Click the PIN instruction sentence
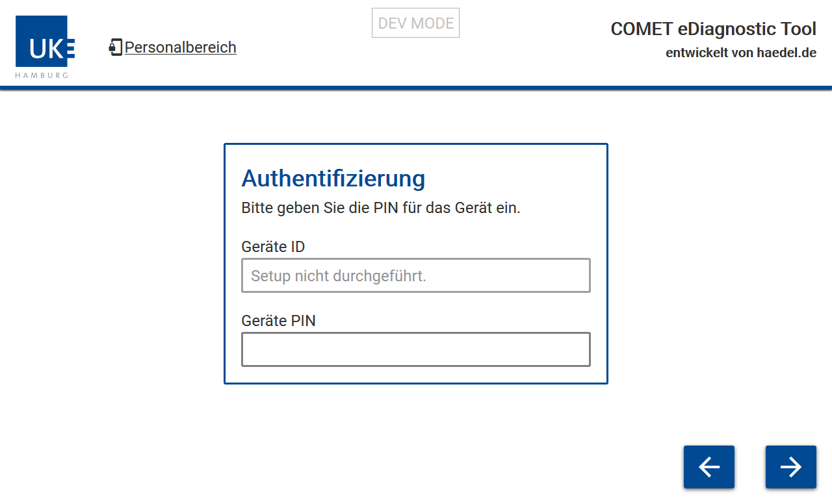 380,209
